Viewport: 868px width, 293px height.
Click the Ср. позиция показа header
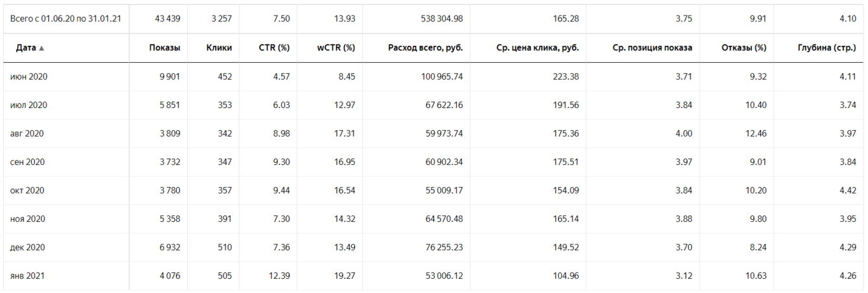[652, 48]
